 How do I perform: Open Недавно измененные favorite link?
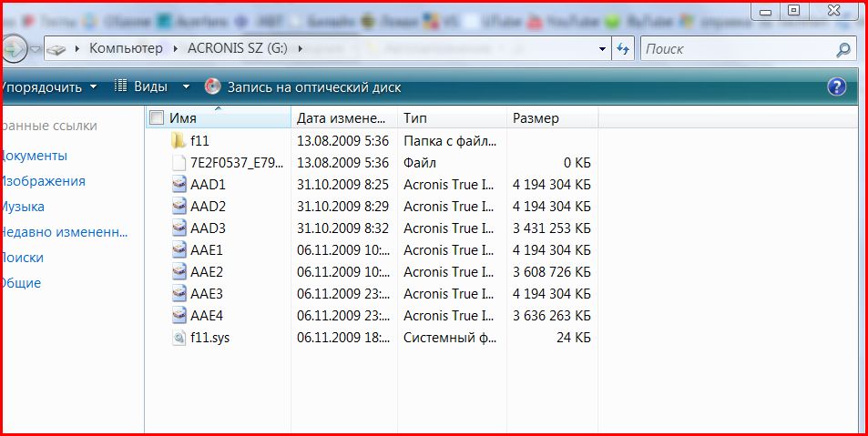pos(64,232)
